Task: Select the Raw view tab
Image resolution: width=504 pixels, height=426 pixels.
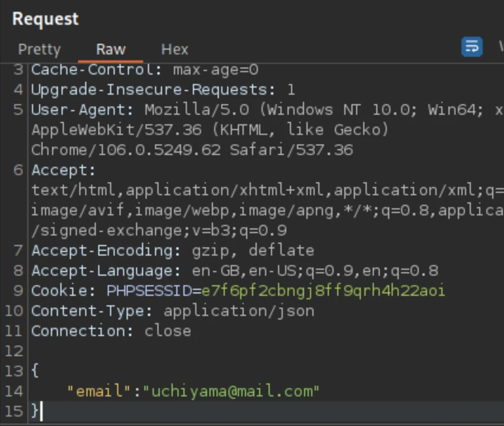Action: (111, 50)
